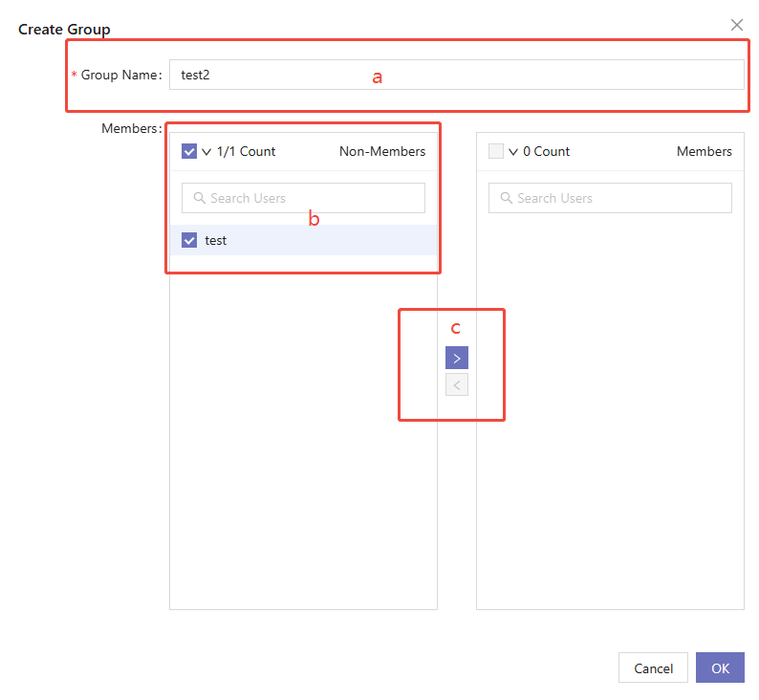Expand the chevron beside 1/1 Count
Viewport: 759px width, 700px height.
(x=206, y=151)
